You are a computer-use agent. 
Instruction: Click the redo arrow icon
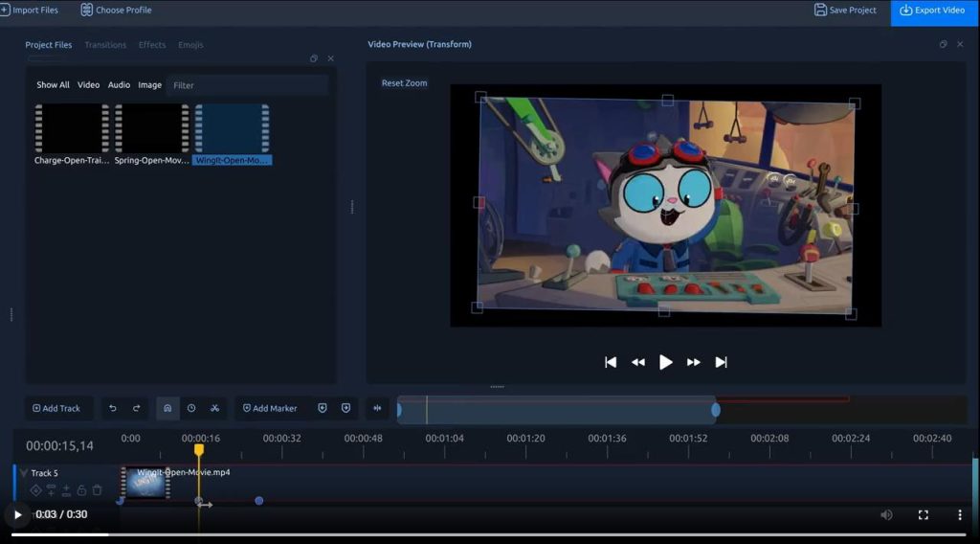click(136, 408)
